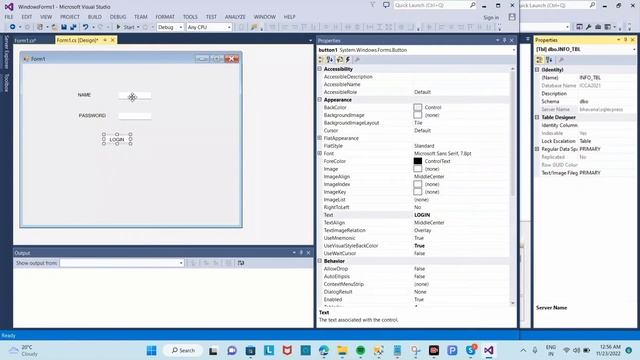Click the PASSWORD text box on the form
The image size is (640, 360).
[135, 116]
